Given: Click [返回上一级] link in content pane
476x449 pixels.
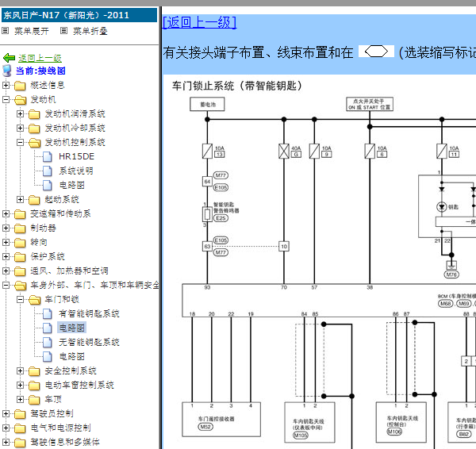Looking at the screenshot, I should [x=199, y=22].
